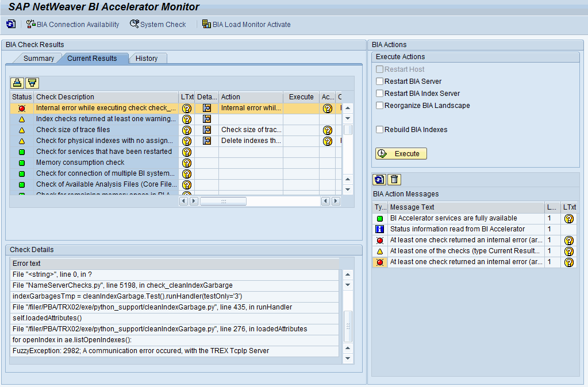The image size is (588, 387).
Task: Click 'Delete indexes th...' action cell
Action: [251, 141]
